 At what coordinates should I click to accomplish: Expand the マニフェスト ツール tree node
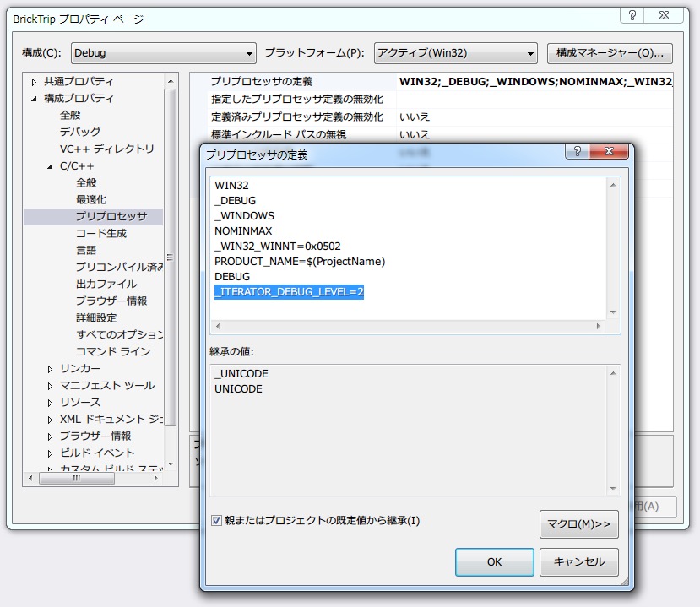50,386
